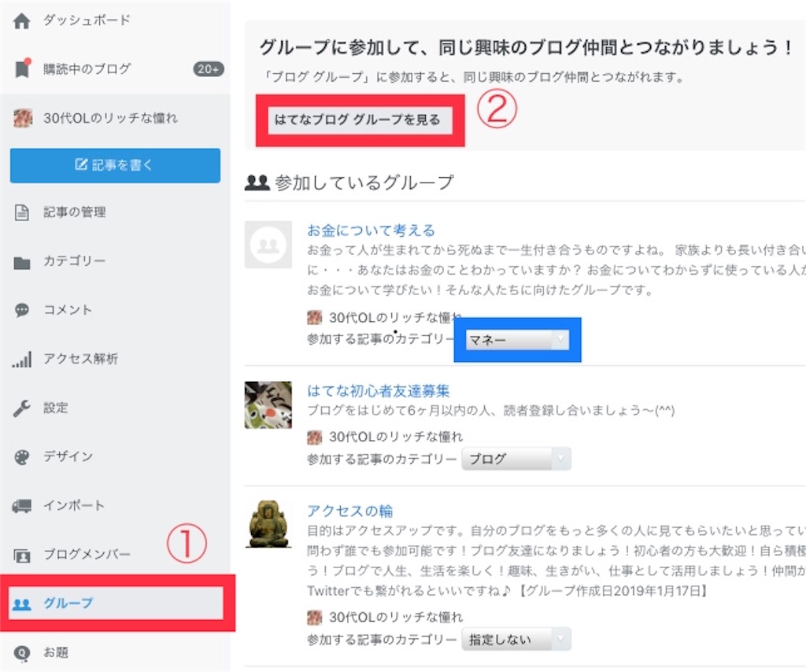Click blog name 30代OLのリッチな憧れ under アクセスの輪

[x=396, y=616]
